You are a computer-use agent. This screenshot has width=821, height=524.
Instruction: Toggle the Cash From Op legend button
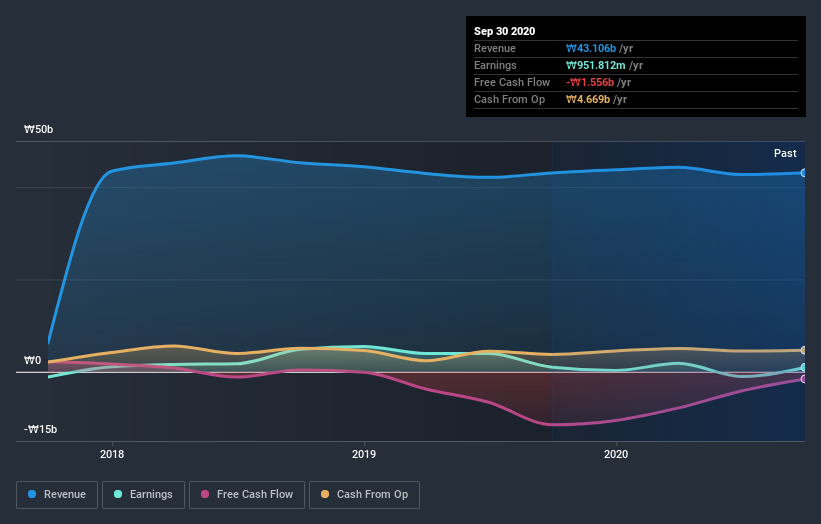click(x=364, y=495)
